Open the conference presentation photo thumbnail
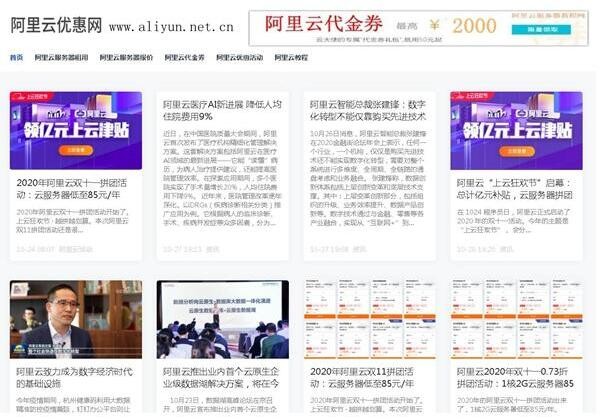The width and height of the screenshot is (600, 419). click(x=223, y=319)
